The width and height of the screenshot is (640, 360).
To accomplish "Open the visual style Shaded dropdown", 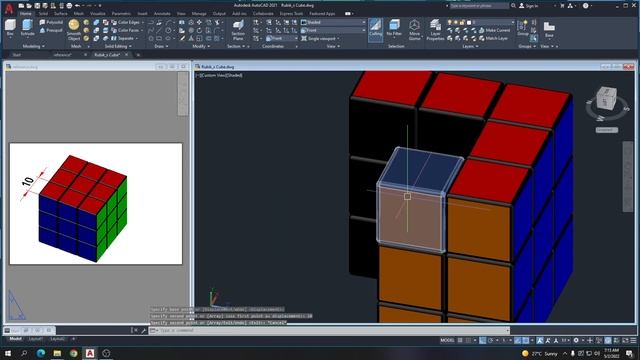I will click(333, 22).
